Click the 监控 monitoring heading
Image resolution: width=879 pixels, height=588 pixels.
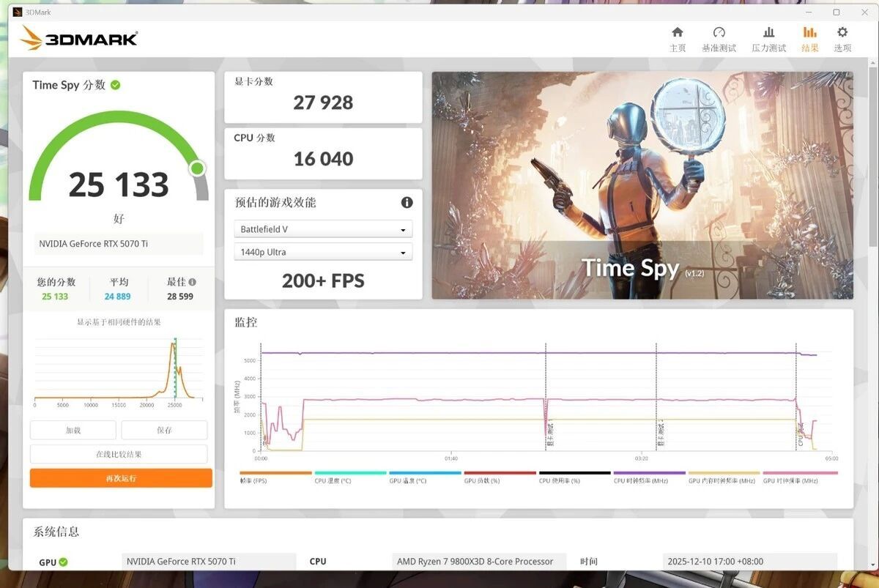[x=246, y=322]
